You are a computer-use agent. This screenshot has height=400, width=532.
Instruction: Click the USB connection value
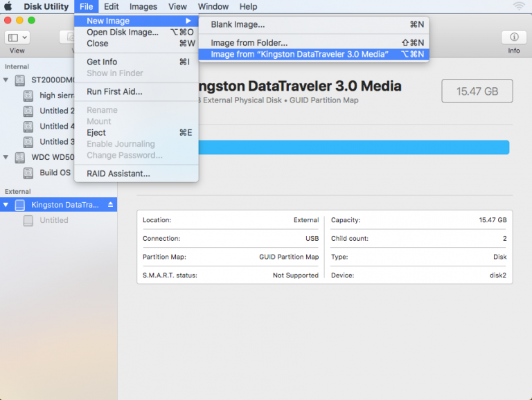[x=312, y=239]
